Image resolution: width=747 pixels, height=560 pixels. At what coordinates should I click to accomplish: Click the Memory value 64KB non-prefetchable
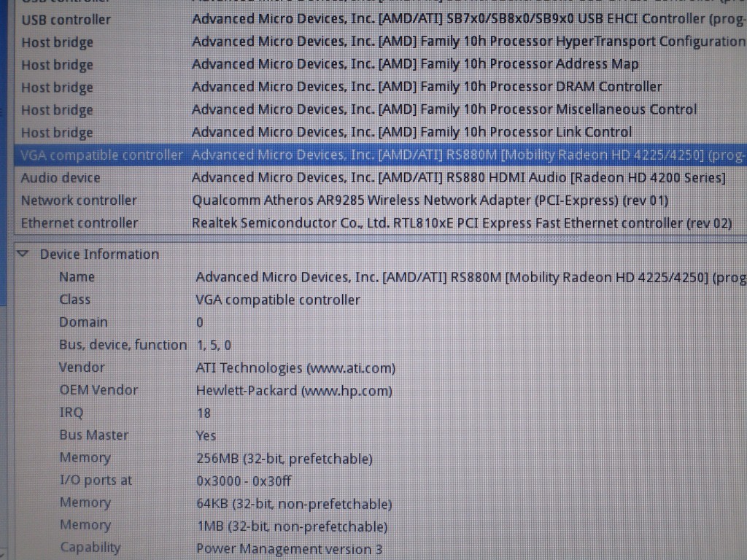pos(294,504)
